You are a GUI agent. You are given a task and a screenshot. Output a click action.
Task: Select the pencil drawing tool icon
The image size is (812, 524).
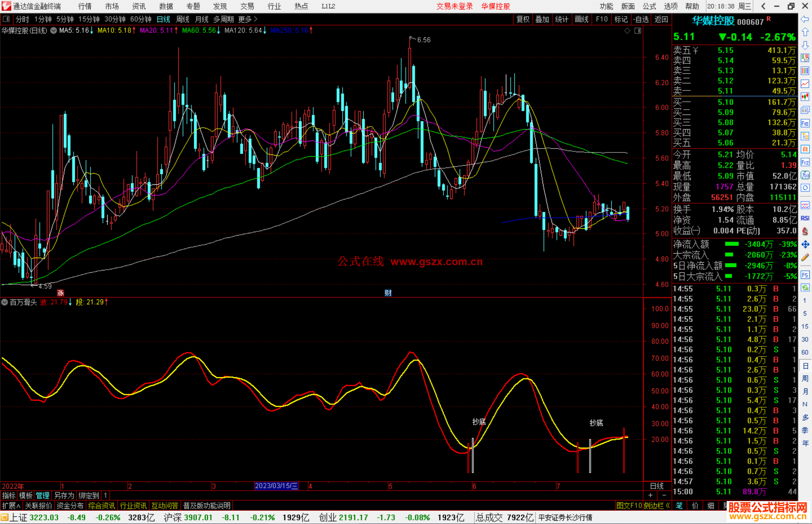pyautogui.click(x=805, y=258)
